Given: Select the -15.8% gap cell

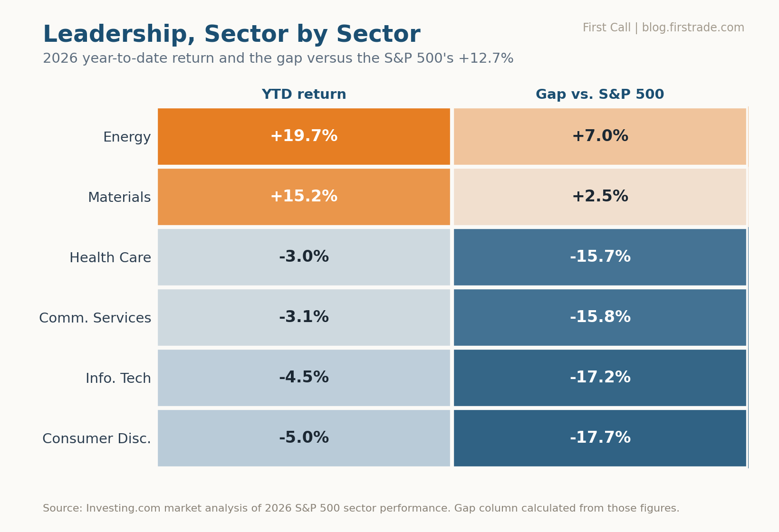Looking at the screenshot, I should point(600,317).
